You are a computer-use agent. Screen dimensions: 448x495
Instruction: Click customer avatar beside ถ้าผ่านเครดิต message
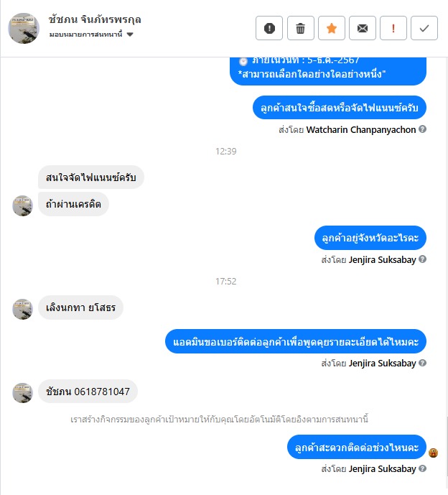tap(22, 205)
